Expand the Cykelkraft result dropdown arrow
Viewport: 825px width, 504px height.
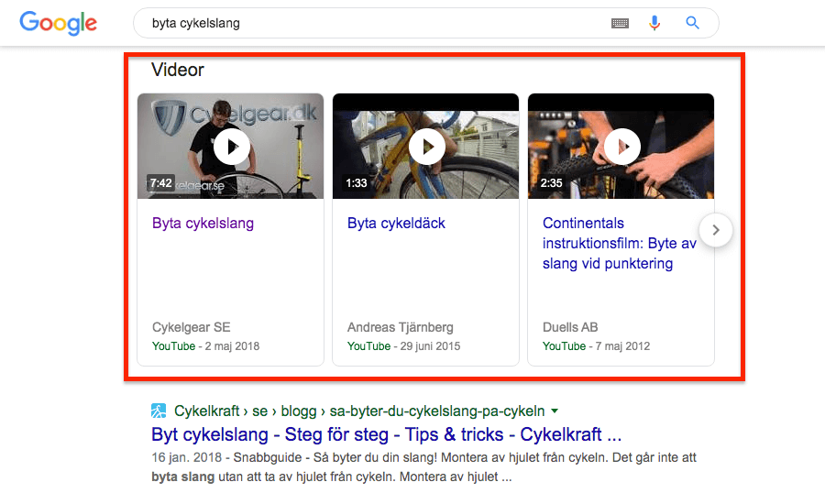tap(555, 411)
